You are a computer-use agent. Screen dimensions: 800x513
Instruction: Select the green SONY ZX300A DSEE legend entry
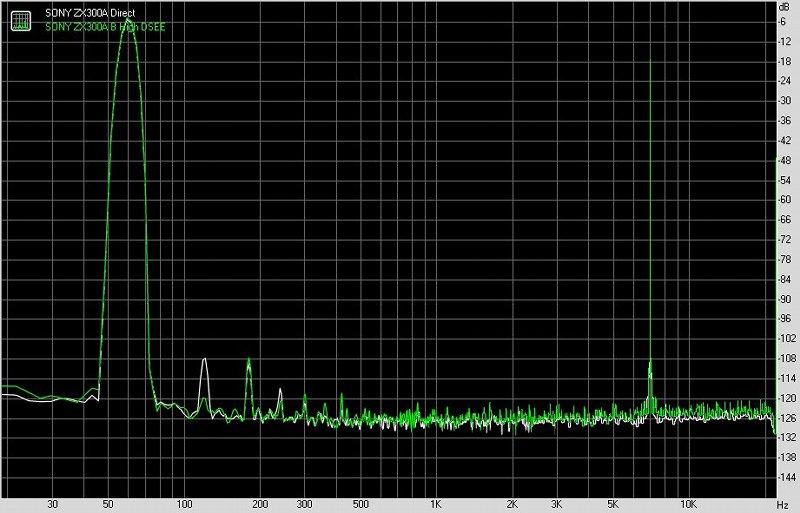point(107,26)
